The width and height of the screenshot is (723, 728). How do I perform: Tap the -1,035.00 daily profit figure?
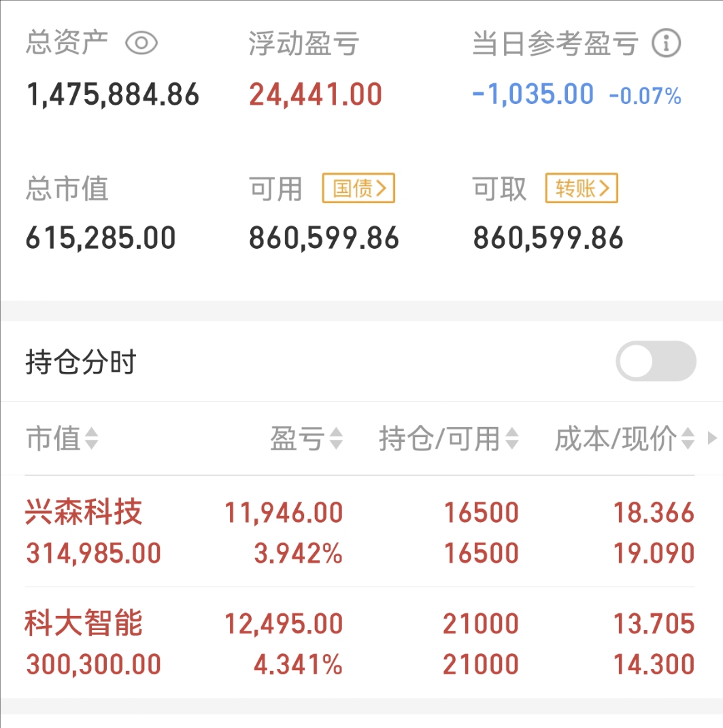(533, 94)
